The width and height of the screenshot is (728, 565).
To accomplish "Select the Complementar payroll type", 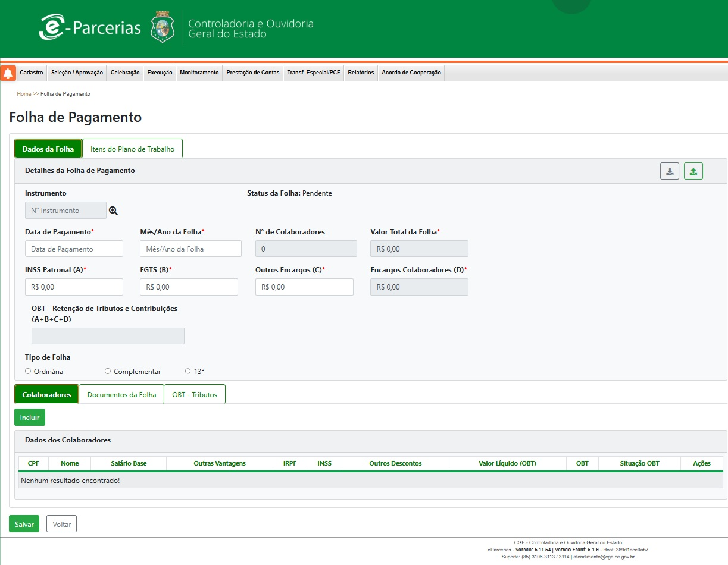I will pos(108,371).
